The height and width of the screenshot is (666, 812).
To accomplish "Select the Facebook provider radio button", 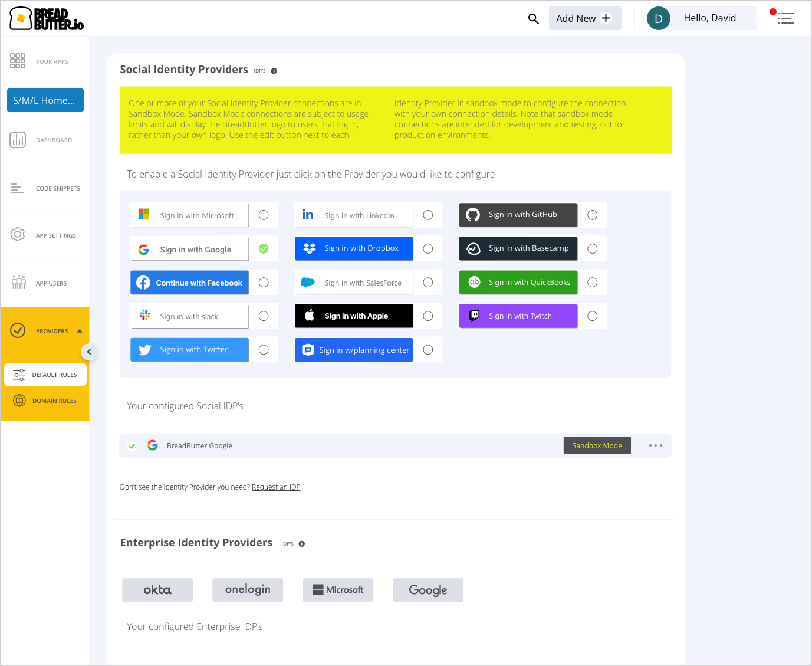I will pyautogui.click(x=264, y=283).
